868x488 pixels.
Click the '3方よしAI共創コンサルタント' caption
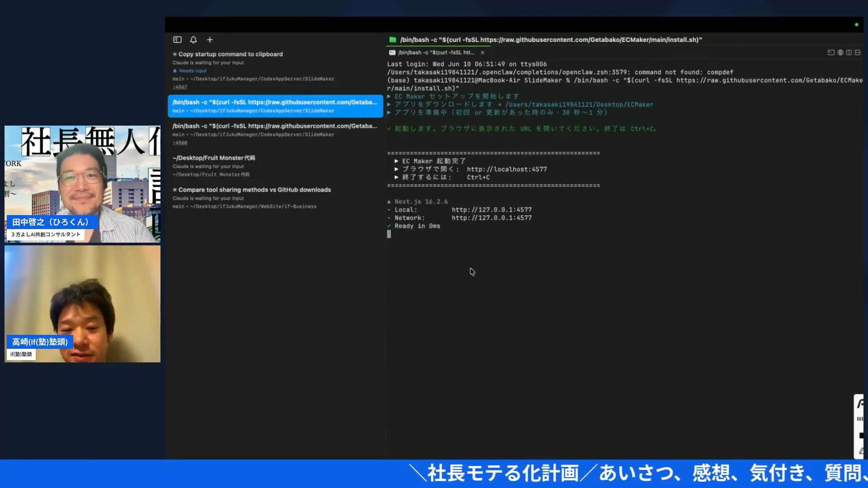[46, 235]
